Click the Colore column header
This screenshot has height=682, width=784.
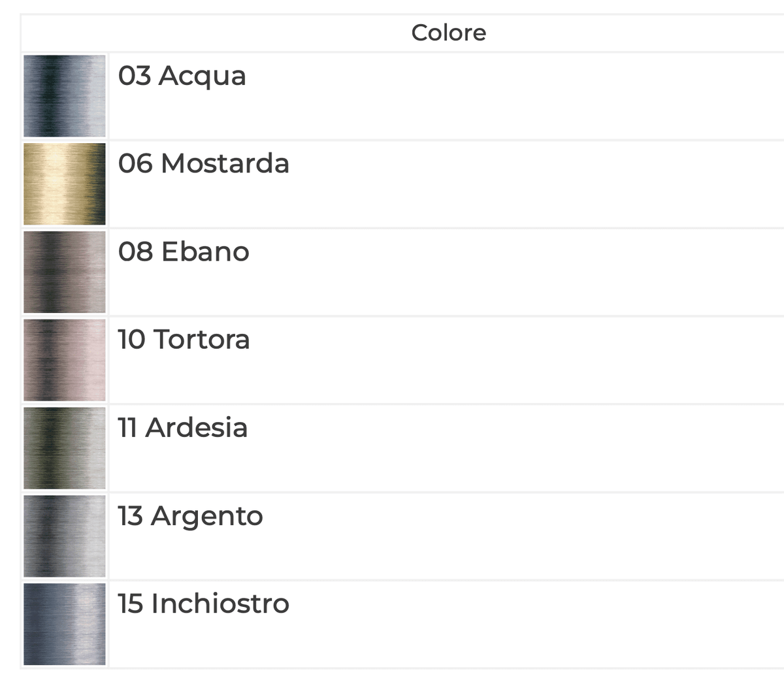tap(449, 33)
